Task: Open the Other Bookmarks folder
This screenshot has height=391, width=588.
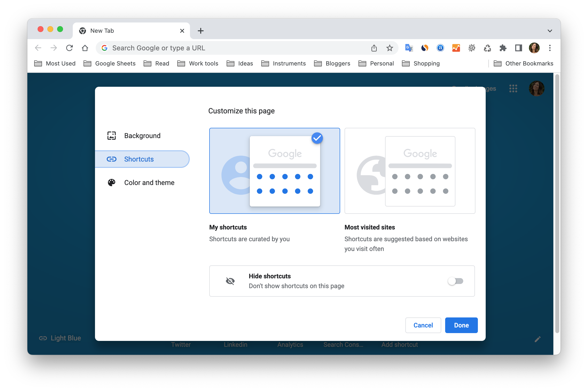Action: 523,64
